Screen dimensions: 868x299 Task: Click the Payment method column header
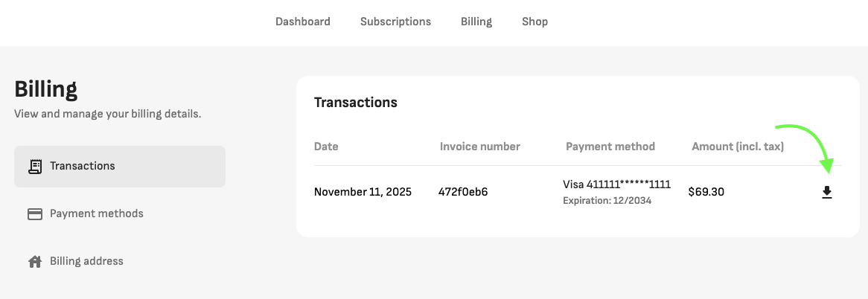click(610, 147)
